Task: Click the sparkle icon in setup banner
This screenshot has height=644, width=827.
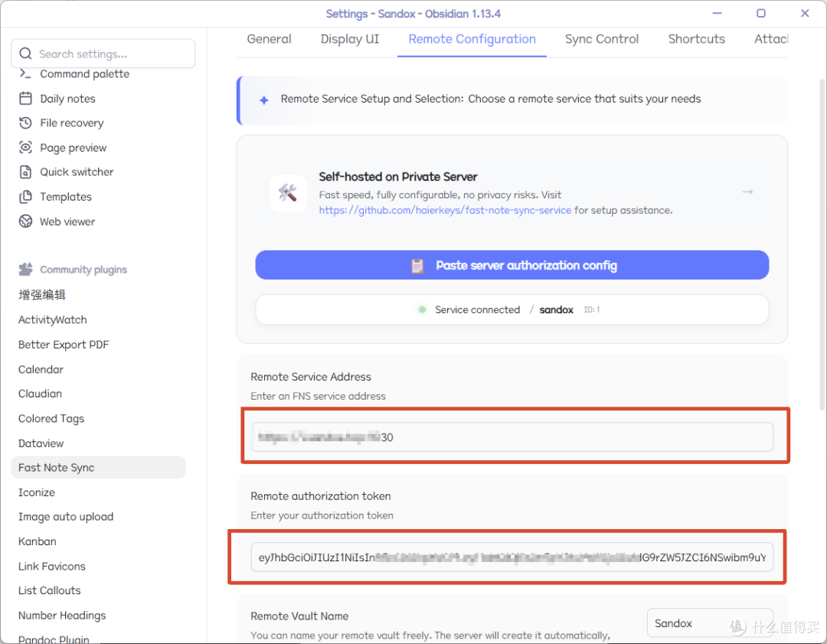Action: pos(263,100)
